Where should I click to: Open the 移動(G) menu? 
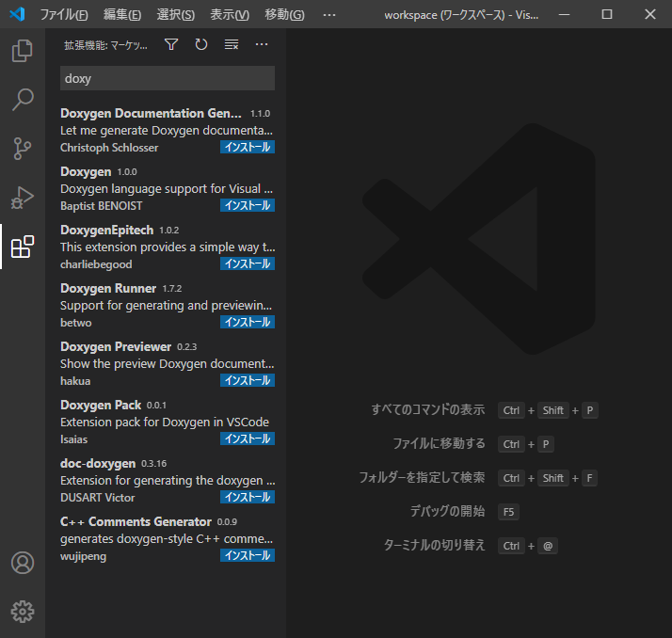point(284,14)
